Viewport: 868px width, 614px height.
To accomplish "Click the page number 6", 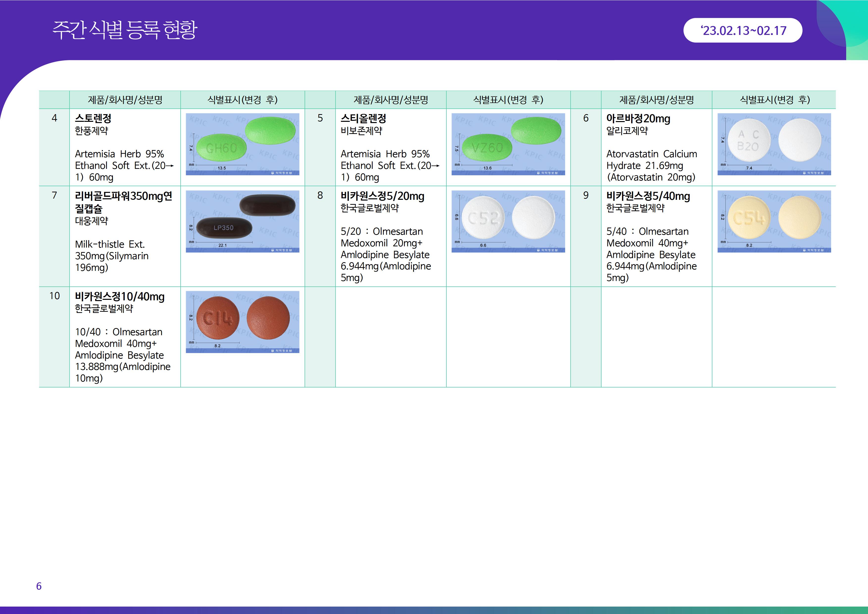I will click(x=39, y=586).
